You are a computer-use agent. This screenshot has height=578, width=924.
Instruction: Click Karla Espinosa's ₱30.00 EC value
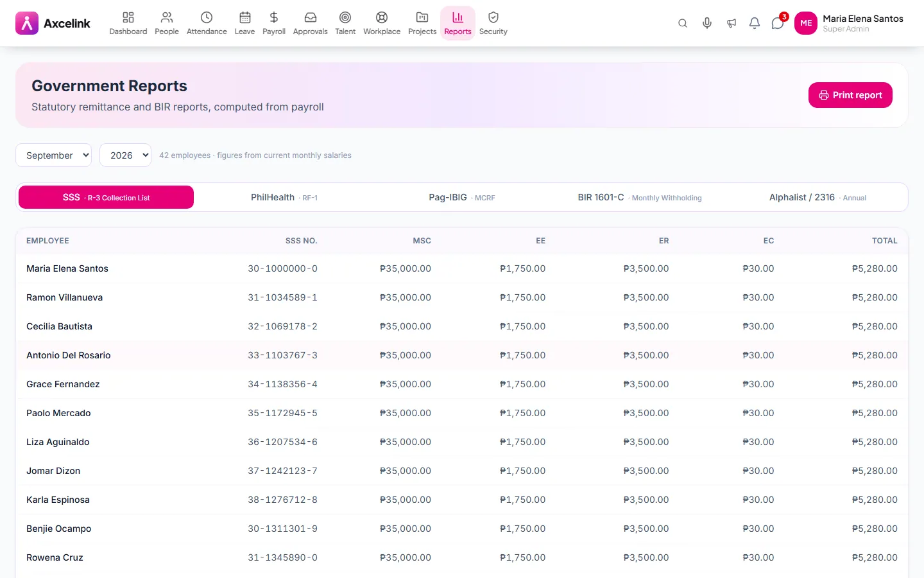click(x=758, y=500)
